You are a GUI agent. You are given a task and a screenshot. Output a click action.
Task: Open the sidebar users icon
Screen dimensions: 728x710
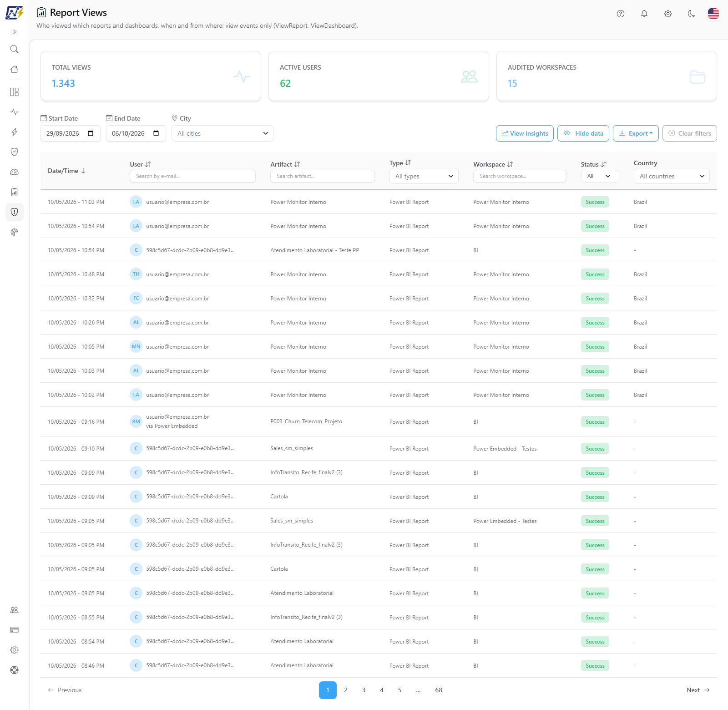click(x=15, y=610)
